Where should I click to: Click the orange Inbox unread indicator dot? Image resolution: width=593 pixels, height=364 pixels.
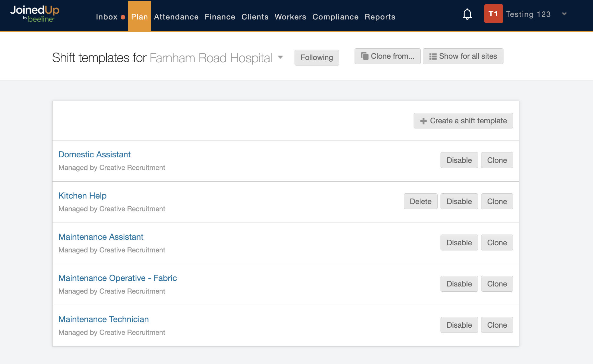(123, 17)
